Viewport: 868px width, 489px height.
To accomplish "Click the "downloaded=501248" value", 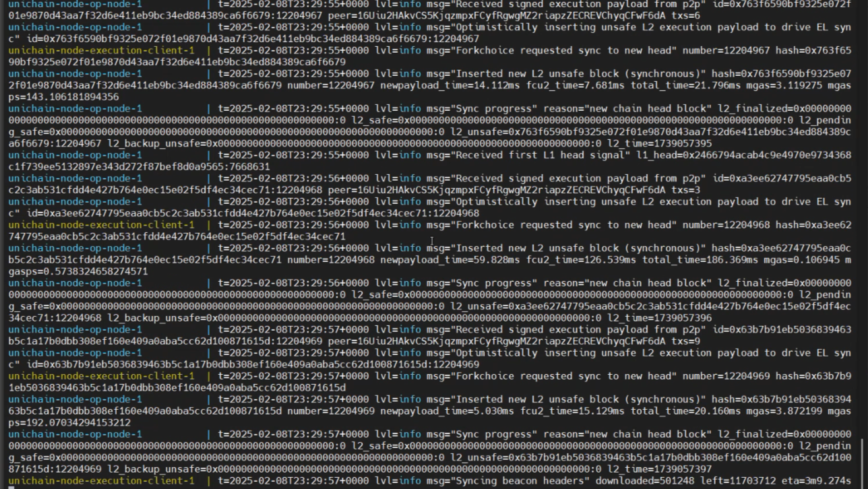I will 646,481.
